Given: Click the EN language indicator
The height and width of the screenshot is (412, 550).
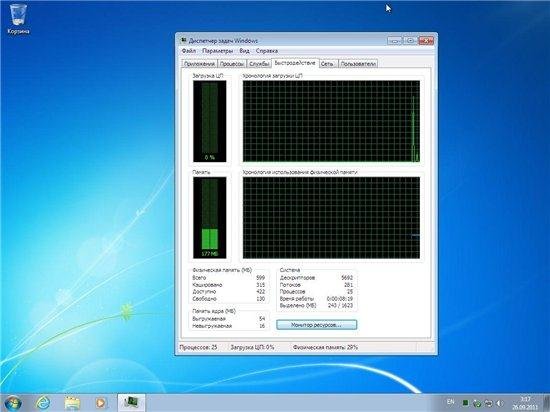Looking at the screenshot, I should click(x=450, y=401).
